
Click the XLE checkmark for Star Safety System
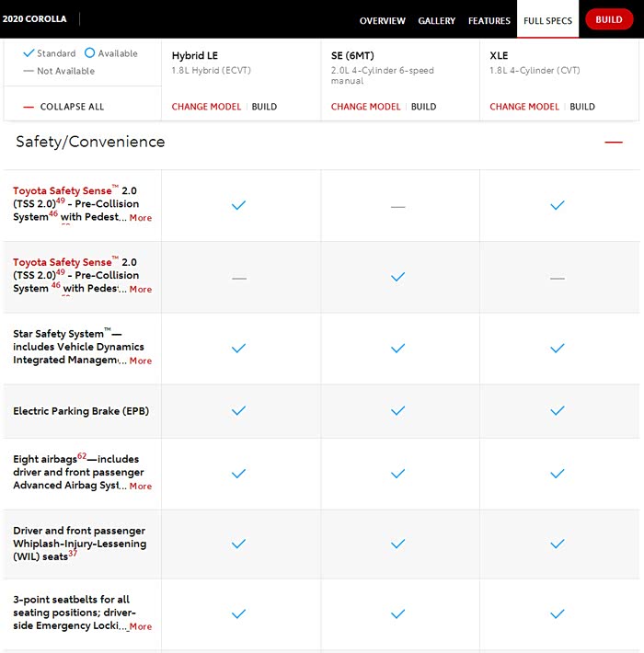point(557,349)
